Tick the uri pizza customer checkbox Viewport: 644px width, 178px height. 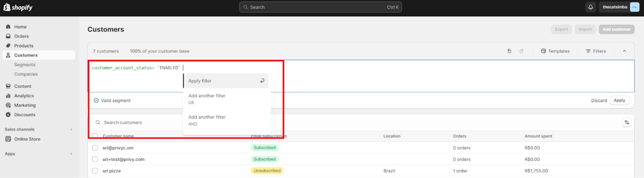click(x=95, y=171)
